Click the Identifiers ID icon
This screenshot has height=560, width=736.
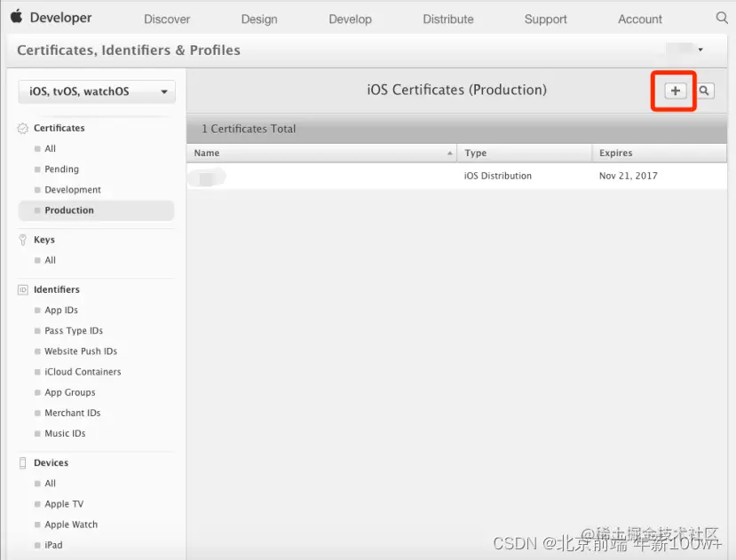(x=22, y=289)
